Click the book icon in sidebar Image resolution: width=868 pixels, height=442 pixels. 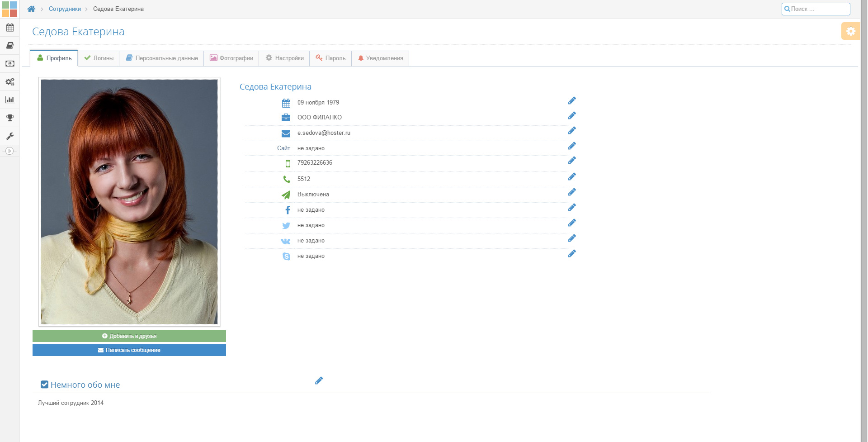[9, 46]
